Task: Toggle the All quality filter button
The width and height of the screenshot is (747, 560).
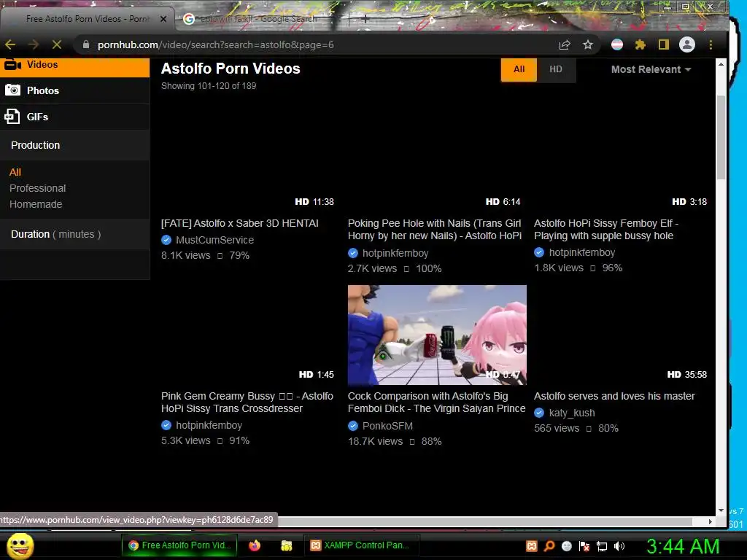Action: click(519, 69)
